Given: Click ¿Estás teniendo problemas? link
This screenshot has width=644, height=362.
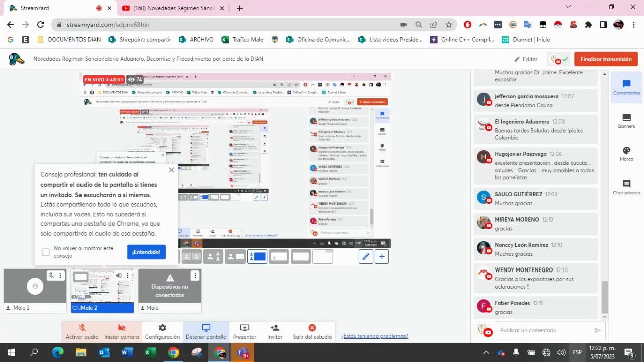Looking at the screenshot, I should coord(374,336).
